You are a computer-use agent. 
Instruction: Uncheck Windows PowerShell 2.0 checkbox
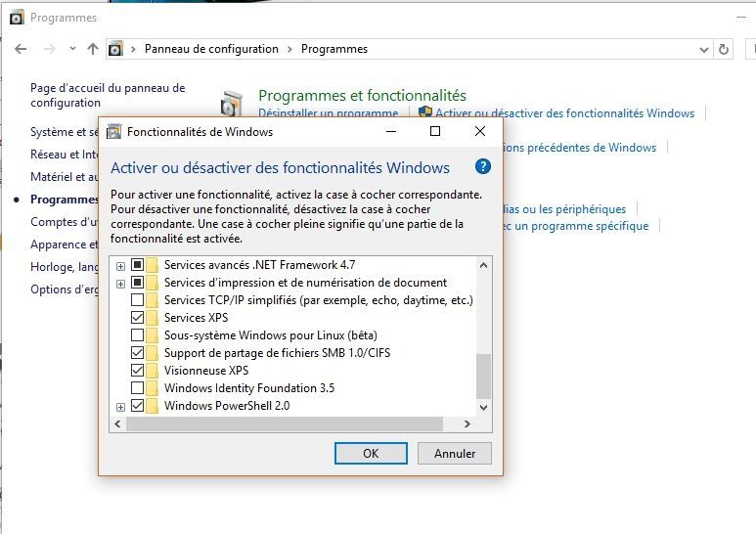point(138,405)
